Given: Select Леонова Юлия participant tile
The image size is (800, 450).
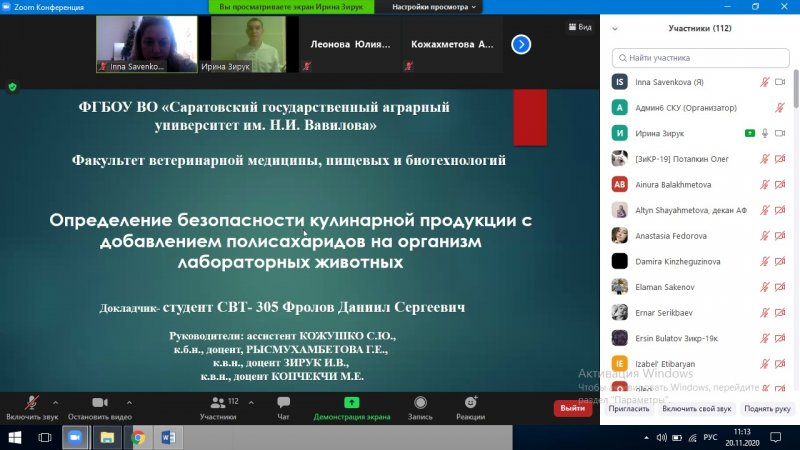Looking at the screenshot, I should (x=350, y=44).
